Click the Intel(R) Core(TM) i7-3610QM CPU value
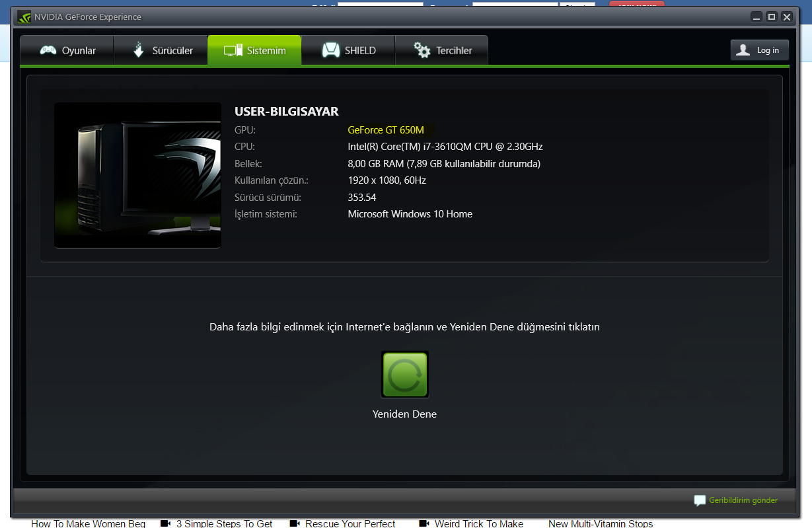Screen dimensions: 812x528 445,147
